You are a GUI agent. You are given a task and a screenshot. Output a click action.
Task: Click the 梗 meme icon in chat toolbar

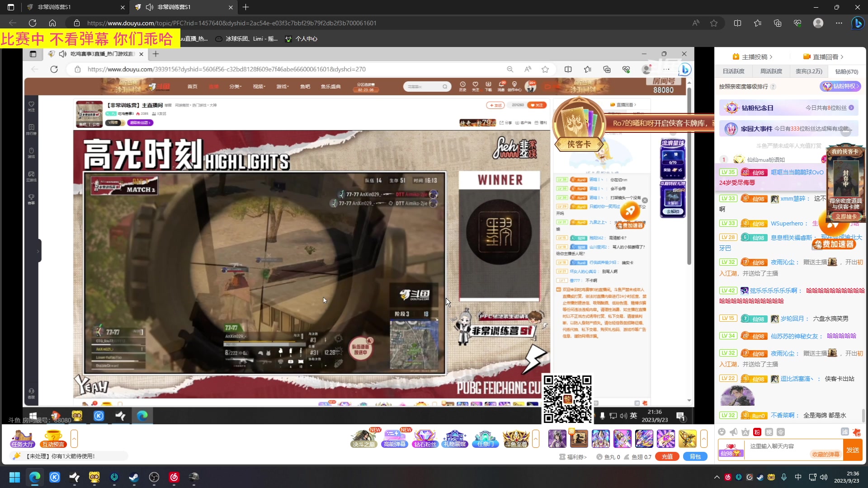coord(769,432)
